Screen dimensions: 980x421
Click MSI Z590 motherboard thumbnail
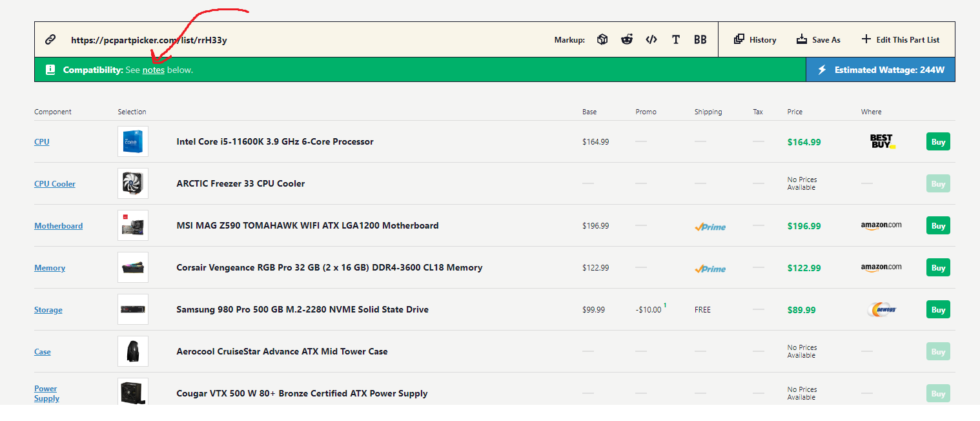(133, 225)
